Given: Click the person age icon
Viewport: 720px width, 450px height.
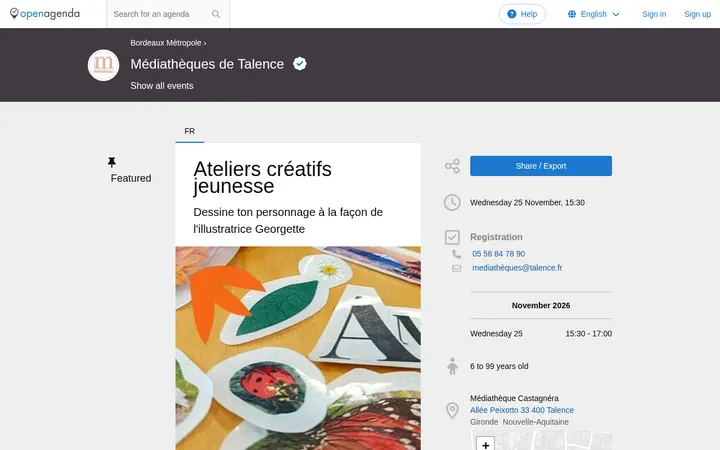Looking at the screenshot, I should (452, 366).
